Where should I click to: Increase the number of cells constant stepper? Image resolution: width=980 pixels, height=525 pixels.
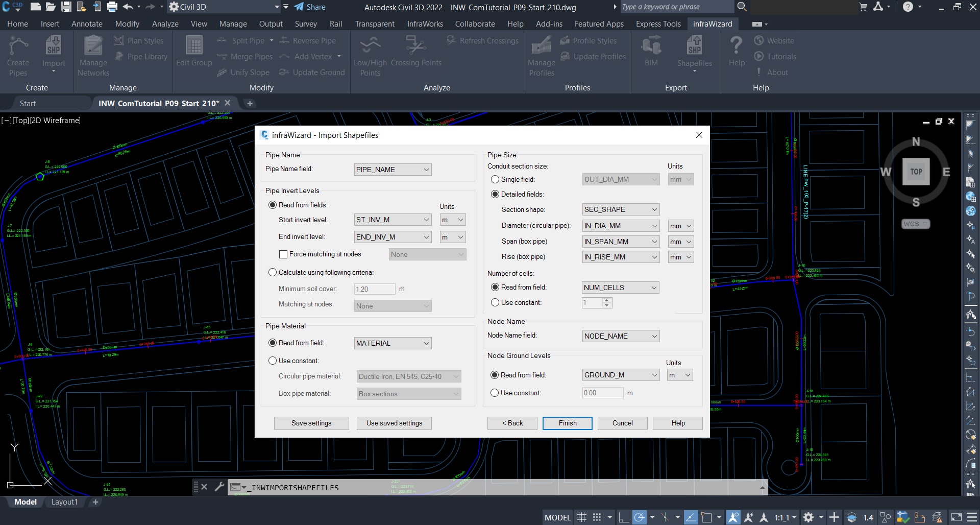[x=607, y=300]
